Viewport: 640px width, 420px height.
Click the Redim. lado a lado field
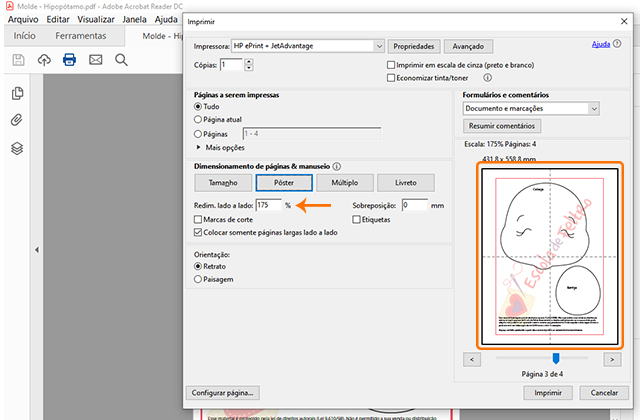point(267,205)
